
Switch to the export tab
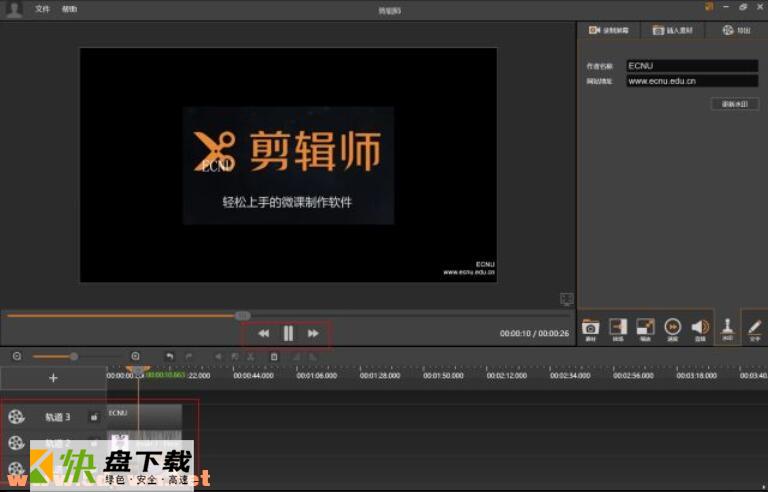736,30
